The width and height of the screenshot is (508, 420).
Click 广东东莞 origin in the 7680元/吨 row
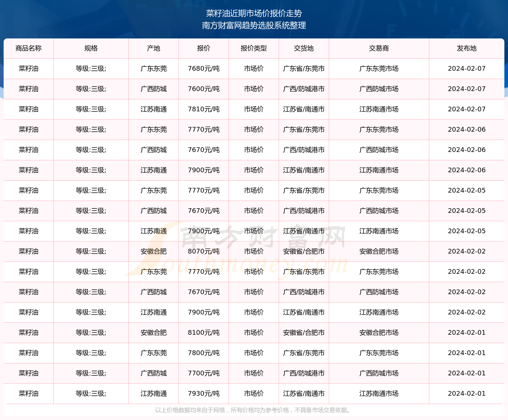coord(154,69)
